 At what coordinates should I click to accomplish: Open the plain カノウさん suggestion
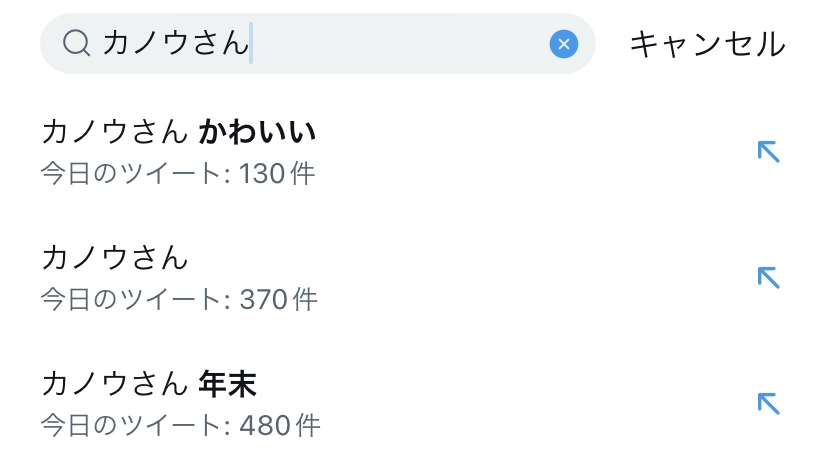point(115,257)
